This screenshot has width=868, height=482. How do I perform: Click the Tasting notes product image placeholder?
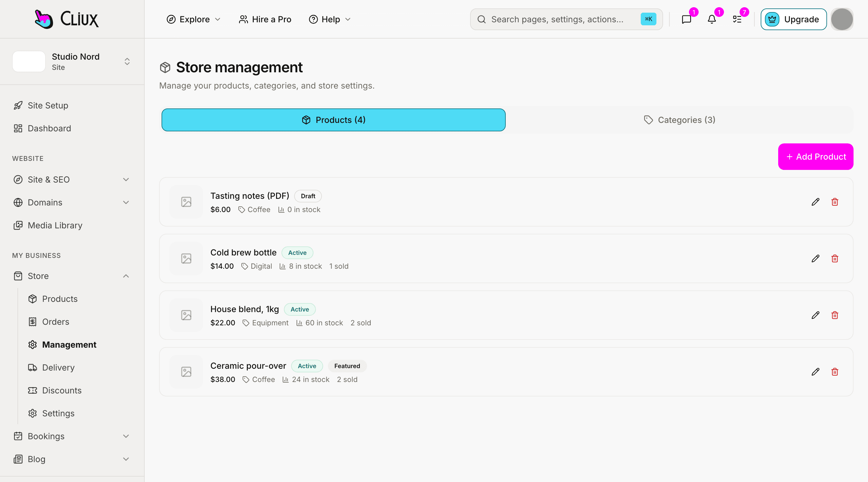click(186, 202)
